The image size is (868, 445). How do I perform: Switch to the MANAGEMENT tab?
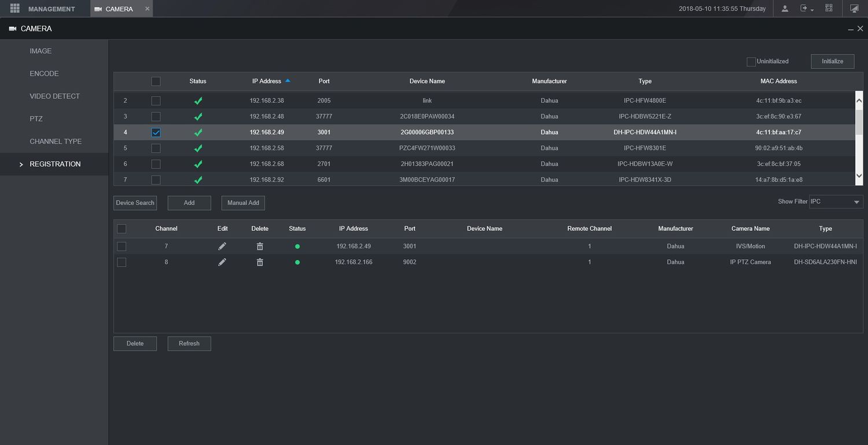tap(52, 9)
